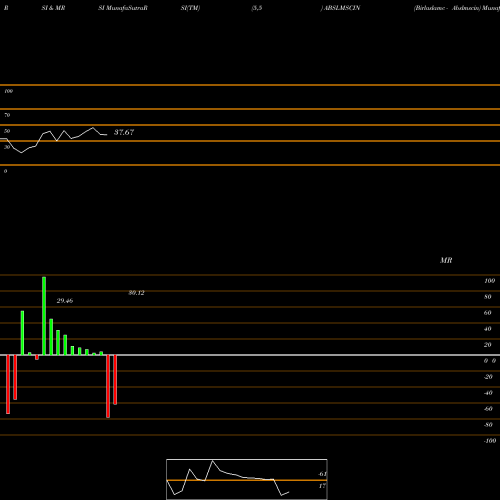Click the -61 value in mini chart

point(322,474)
